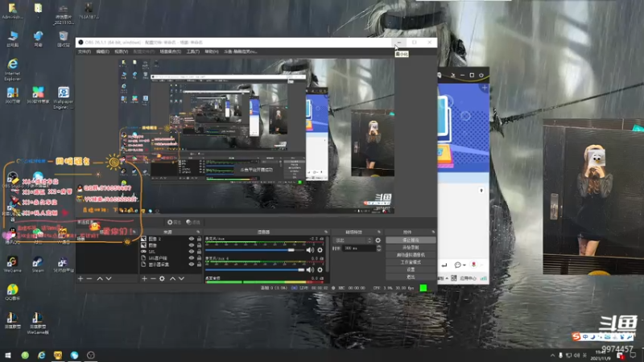The image size is (644, 362).
Task: Click the 停止推流 stop streaming button
Action: [411, 240]
